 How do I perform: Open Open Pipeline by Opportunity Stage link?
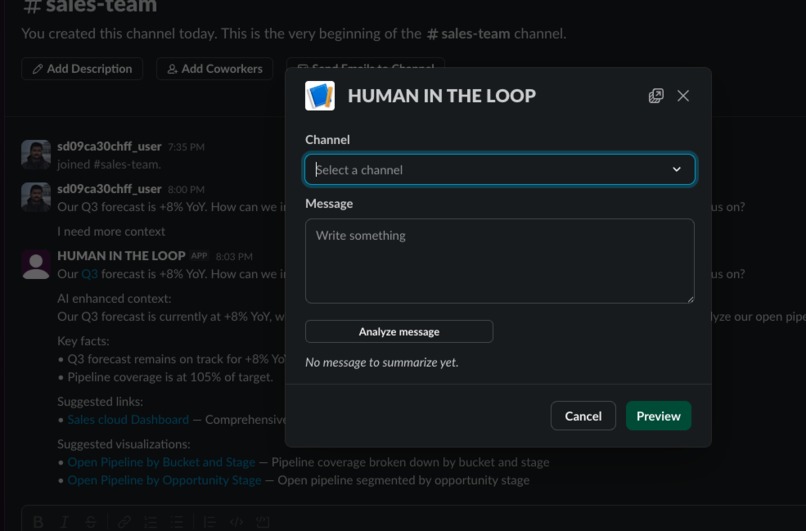point(164,480)
